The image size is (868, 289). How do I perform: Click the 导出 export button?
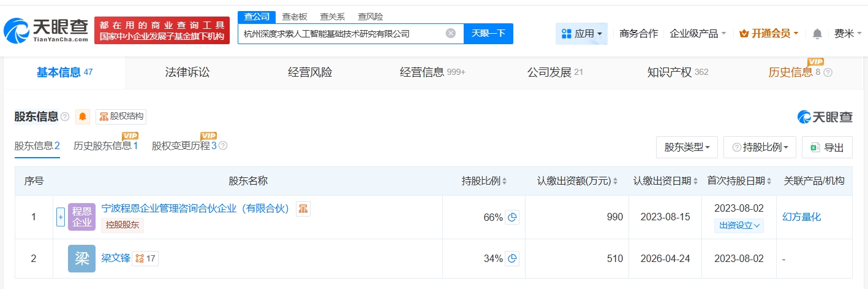coord(827,147)
